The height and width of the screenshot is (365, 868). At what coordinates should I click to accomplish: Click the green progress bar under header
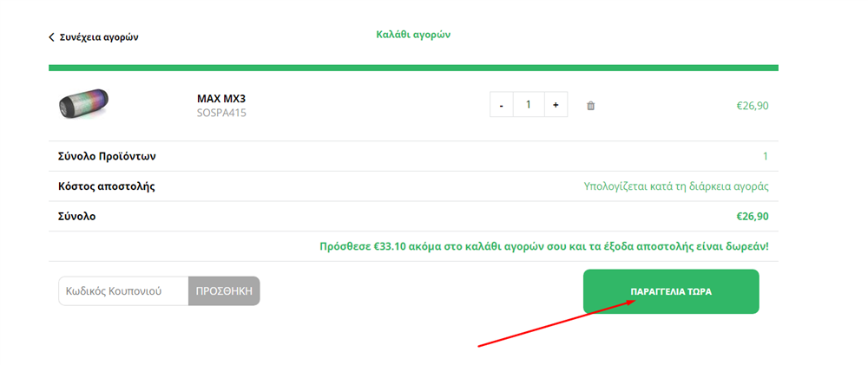point(413,68)
